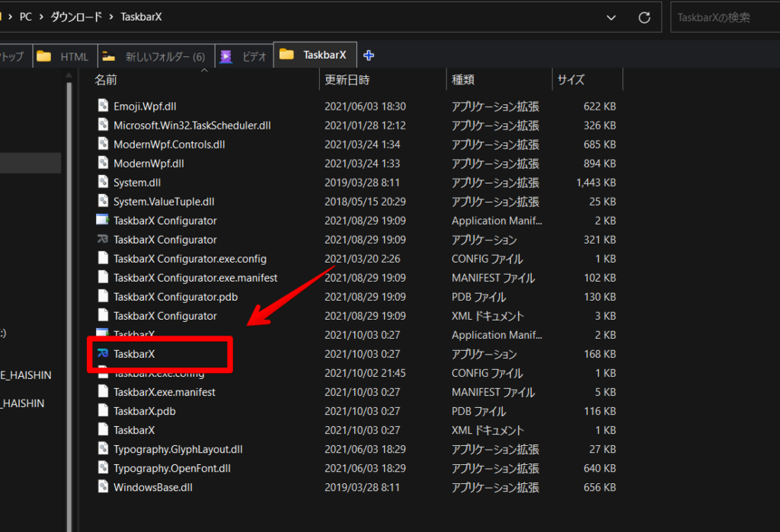Click PC in the breadcrumb path
The height and width of the screenshot is (532, 780).
pos(25,17)
